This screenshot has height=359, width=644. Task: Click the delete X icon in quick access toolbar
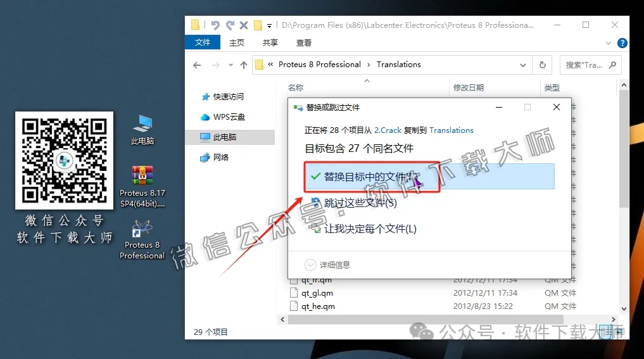click(x=244, y=25)
